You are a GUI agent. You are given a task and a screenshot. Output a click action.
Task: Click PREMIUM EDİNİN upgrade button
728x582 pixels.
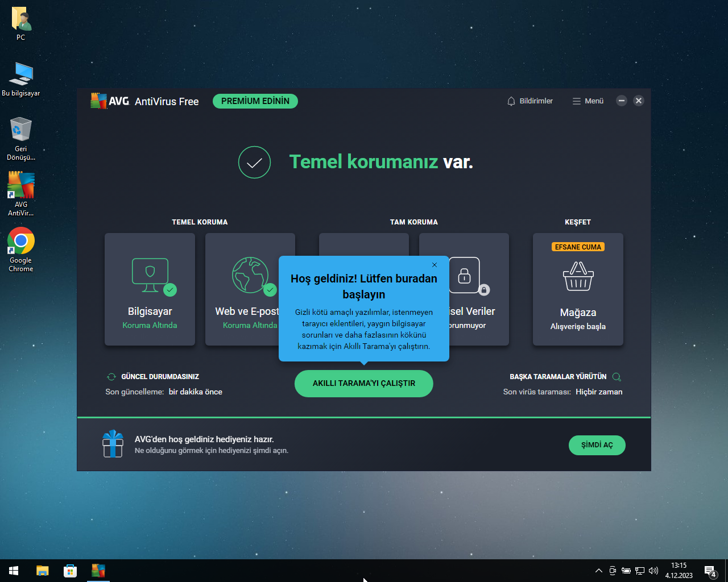click(255, 101)
